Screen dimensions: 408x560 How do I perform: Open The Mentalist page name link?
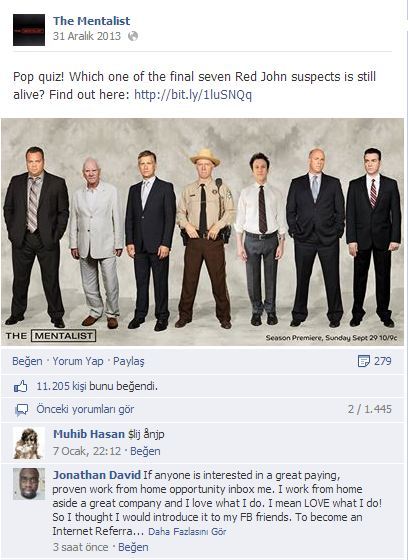click(x=91, y=21)
